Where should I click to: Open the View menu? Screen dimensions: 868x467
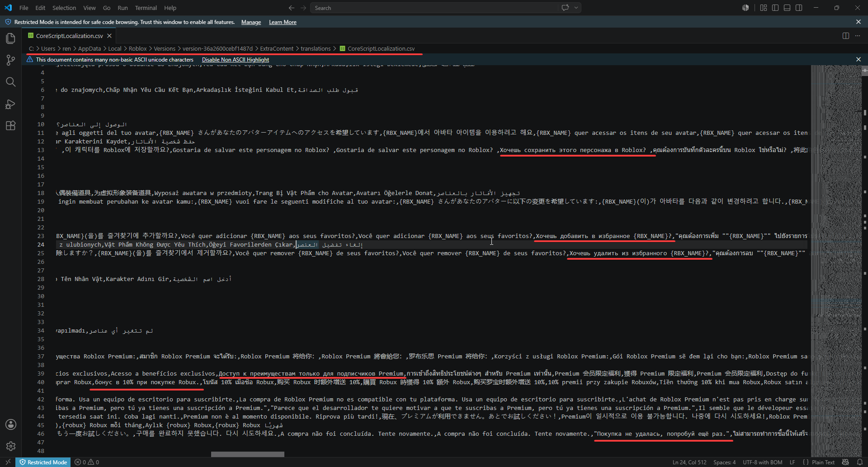click(90, 8)
